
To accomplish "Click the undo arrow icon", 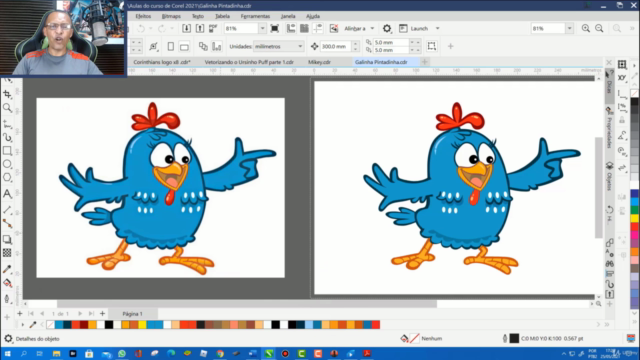I will 141,28.
